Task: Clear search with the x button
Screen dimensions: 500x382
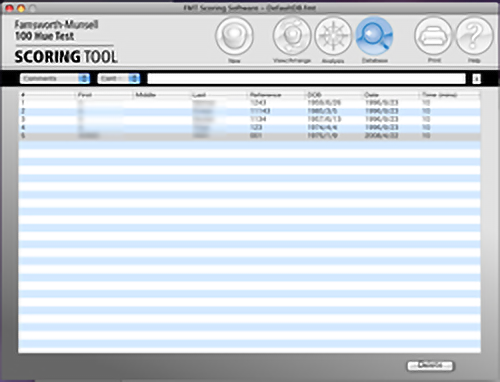Action: click(477, 79)
